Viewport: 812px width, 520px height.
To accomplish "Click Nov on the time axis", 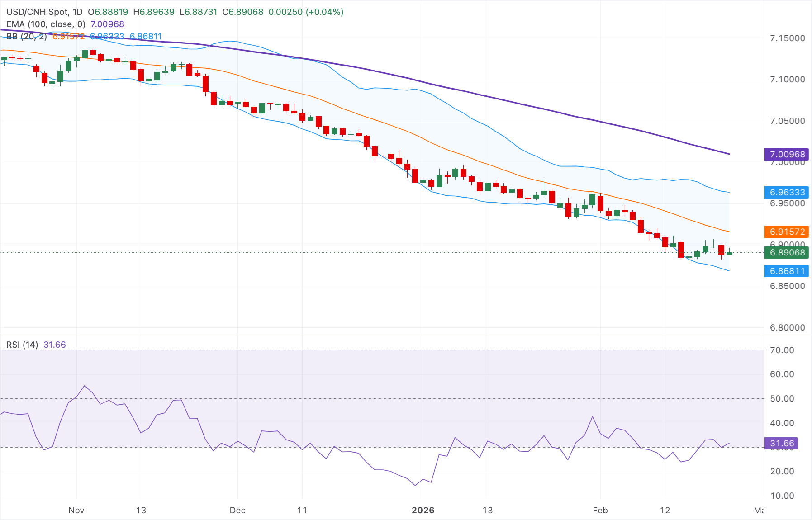I will pos(76,510).
